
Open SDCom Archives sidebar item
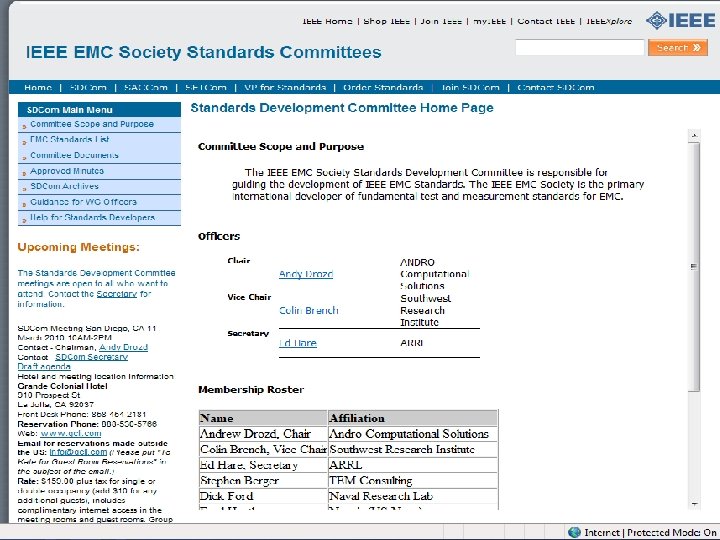64,187
